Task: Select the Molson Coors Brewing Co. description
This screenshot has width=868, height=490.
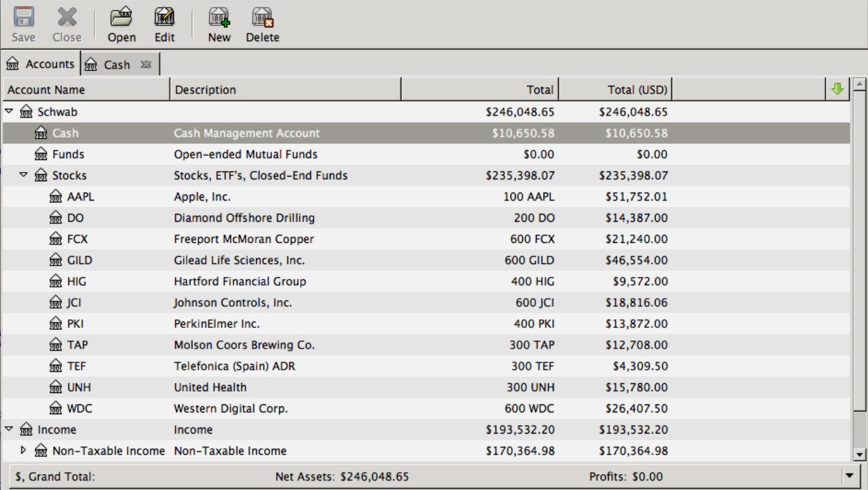Action: pyautogui.click(x=244, y=345)
